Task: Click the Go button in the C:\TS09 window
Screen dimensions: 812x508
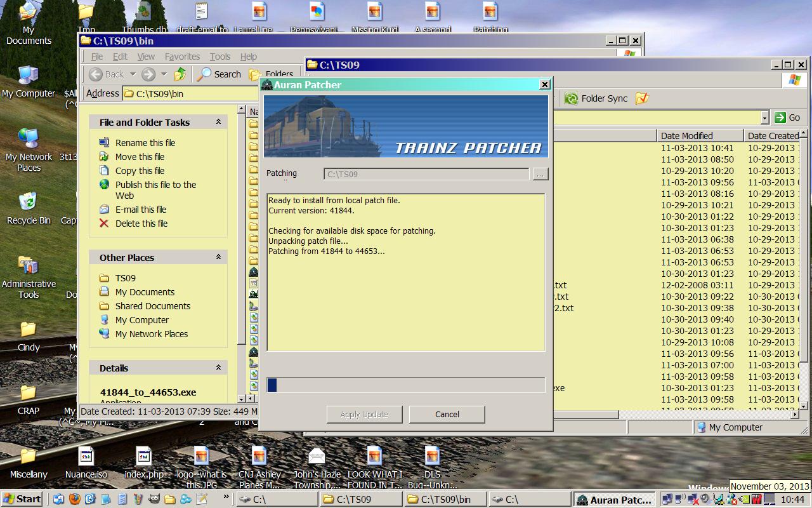Action: 788,117
